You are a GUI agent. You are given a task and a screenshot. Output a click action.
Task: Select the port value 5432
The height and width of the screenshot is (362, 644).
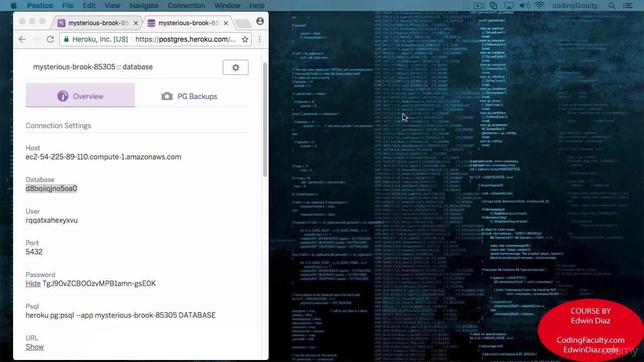click(34, 252)
